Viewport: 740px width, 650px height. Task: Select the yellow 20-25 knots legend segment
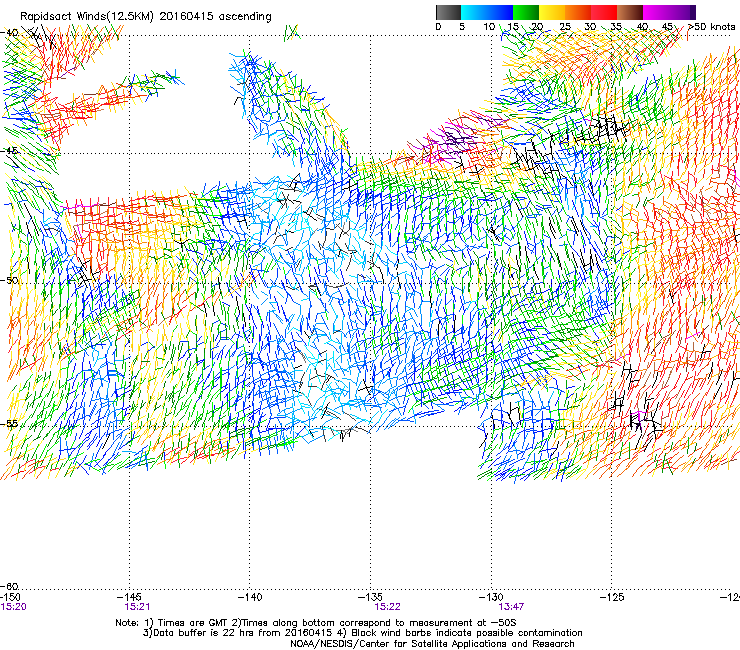pyautogui.click(x=552, y=12)
